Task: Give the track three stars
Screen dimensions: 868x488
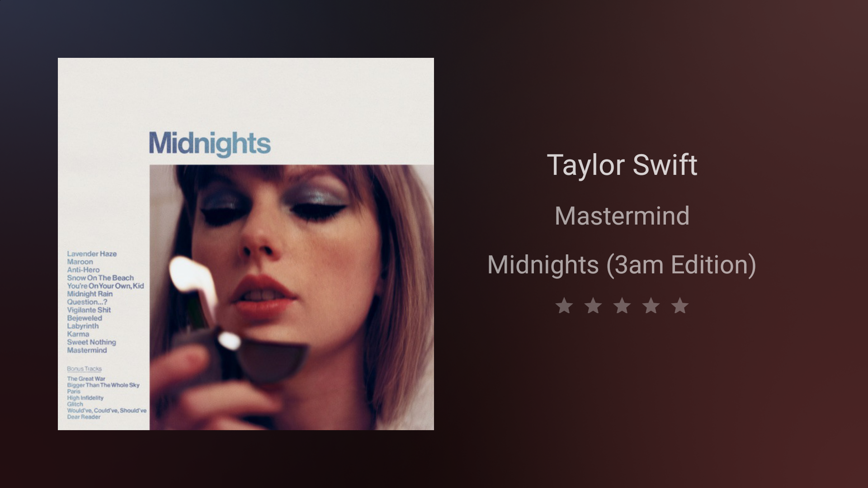Action: pyautogui.click(x=622, y=306)
